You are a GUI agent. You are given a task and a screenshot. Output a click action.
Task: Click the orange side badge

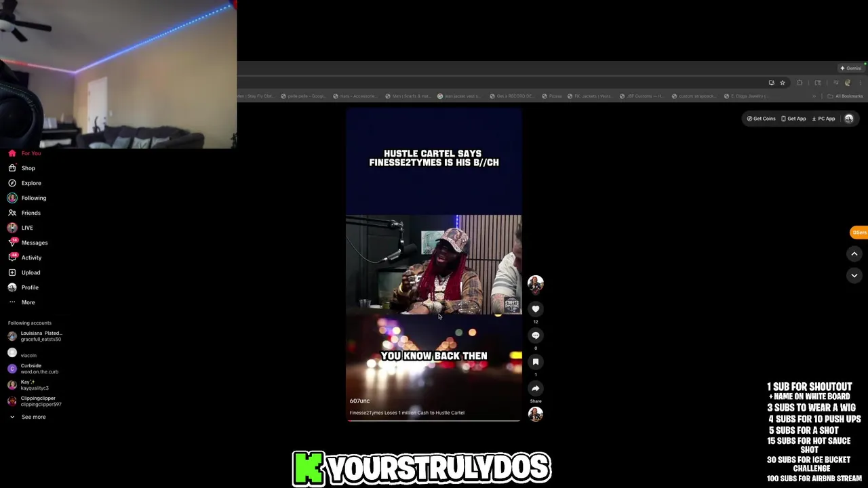pos(859,232)
